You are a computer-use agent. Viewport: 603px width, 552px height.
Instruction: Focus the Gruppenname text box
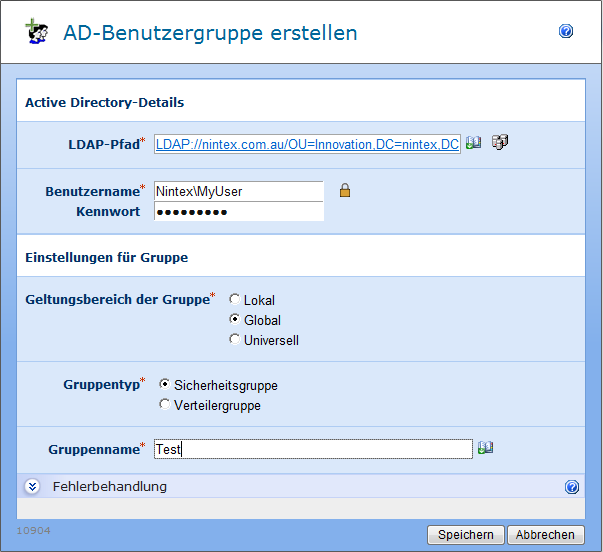click(312, 450)
